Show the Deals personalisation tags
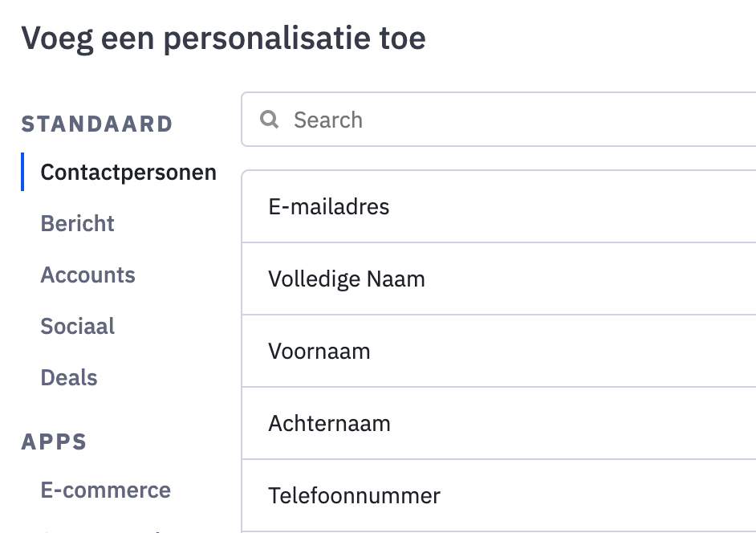Screen dimensions: 756x533 click(69, 378)
